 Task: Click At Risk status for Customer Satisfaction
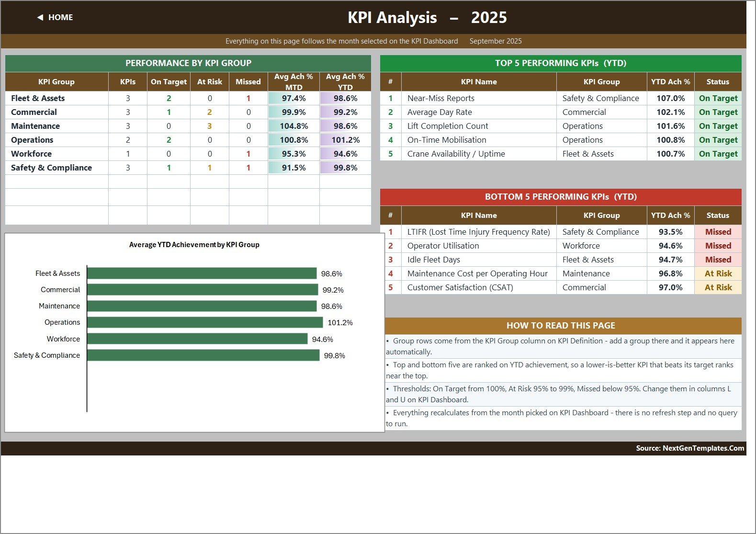point(718,287)
